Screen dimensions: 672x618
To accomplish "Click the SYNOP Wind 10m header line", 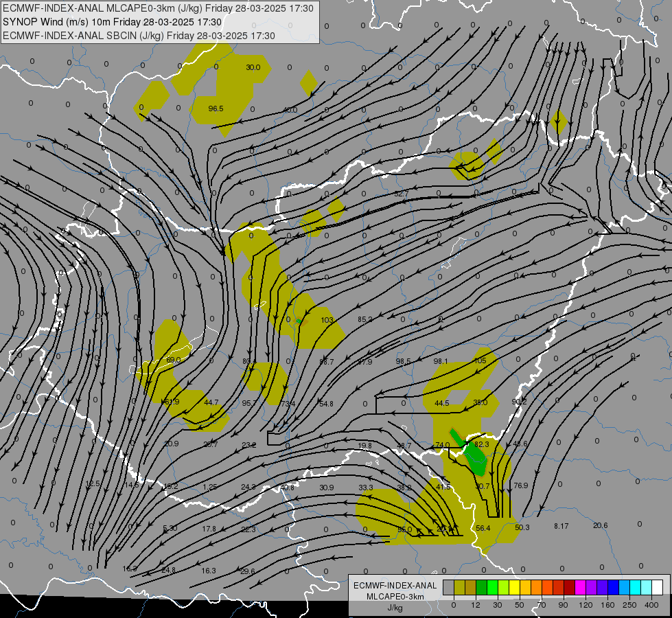I will (x=113, y=22).
